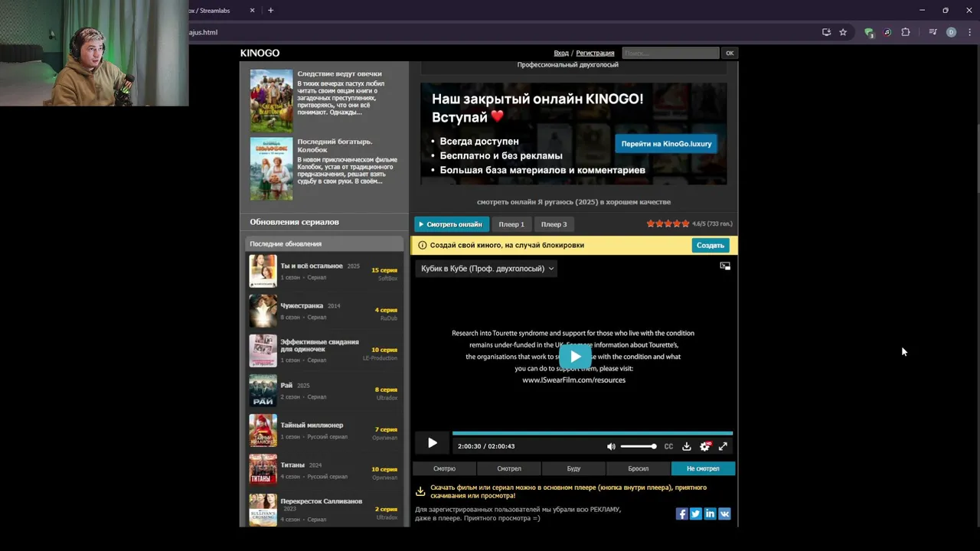Image resolution: width=980 pixels, height=551 pixels.
Task: Toggle CC subtitles in the player
Action: tap(668, 446)
